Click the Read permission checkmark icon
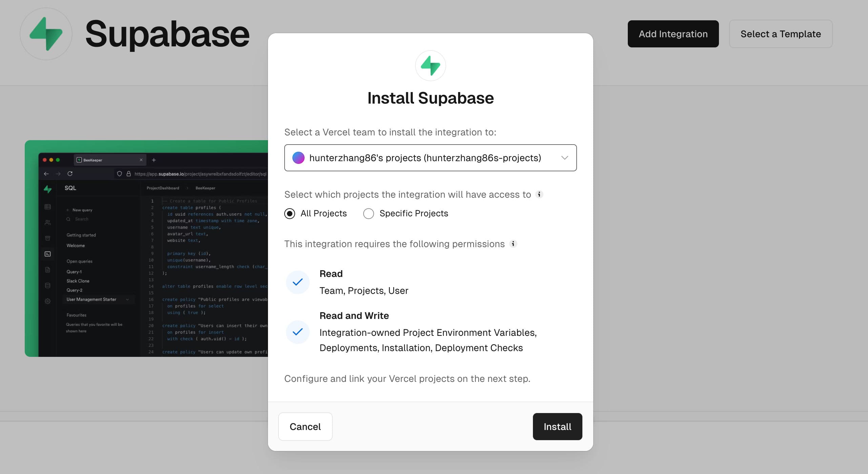 [x=297, y=282]
